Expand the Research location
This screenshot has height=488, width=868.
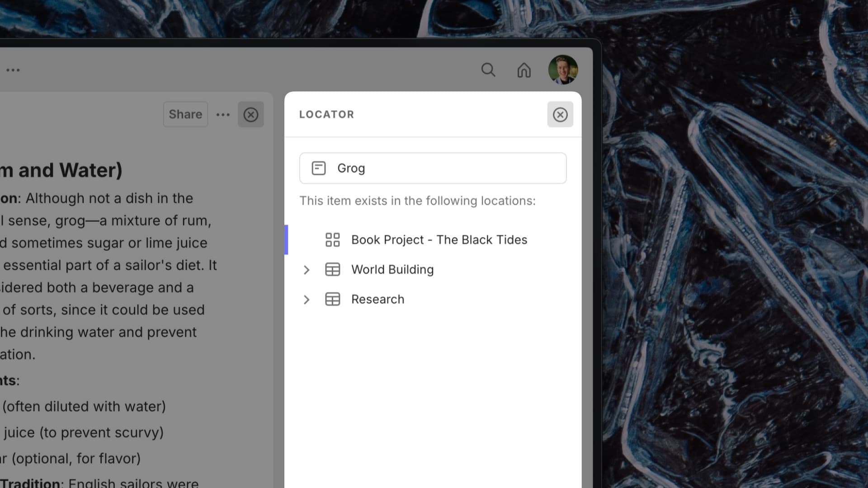pyautogui.click(x=307, y=300)
